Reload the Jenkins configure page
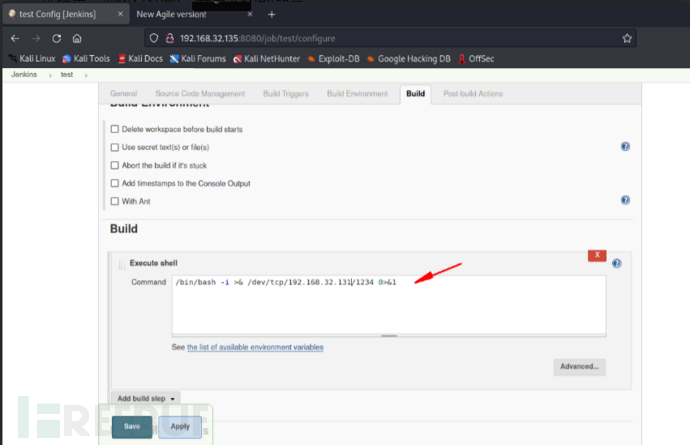Image resolution: width=690 pixels, height=445 pixels. tap(56, 39)
